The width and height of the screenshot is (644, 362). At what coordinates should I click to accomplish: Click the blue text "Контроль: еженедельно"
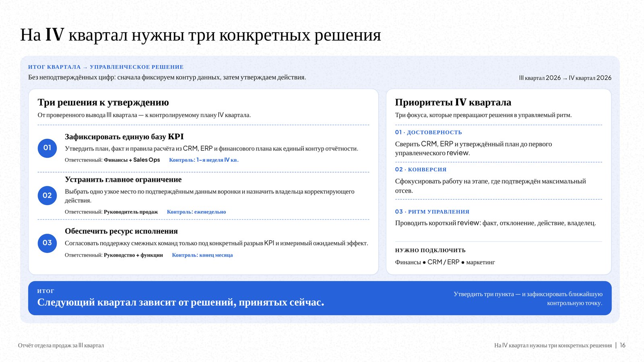[x=196, y=212]
